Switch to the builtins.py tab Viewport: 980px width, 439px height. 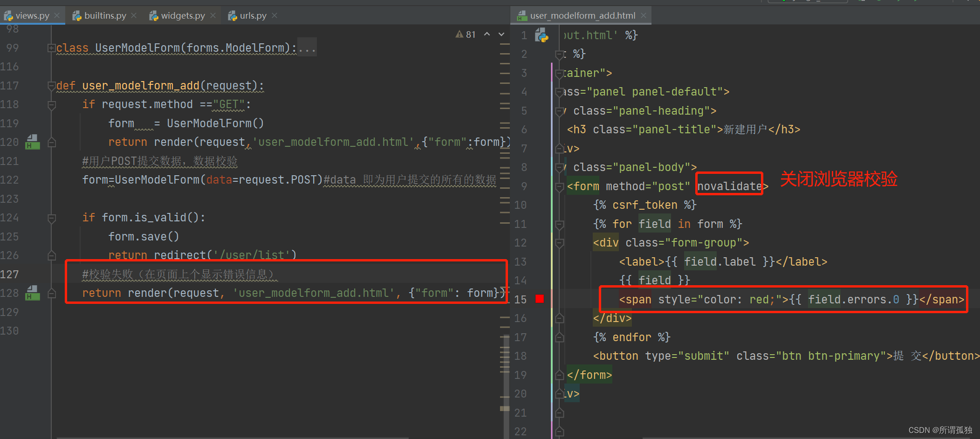[105, 15]
